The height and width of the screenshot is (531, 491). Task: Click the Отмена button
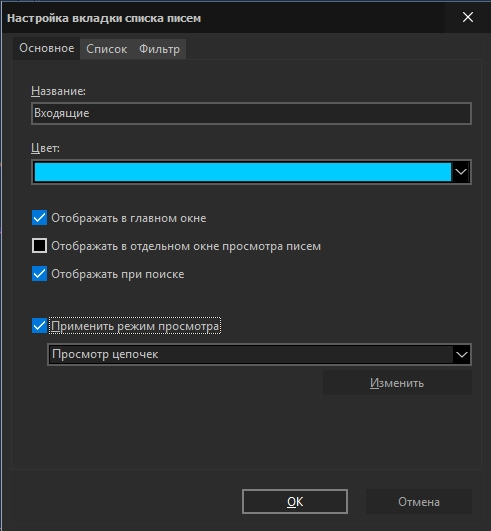pos(419,502)
